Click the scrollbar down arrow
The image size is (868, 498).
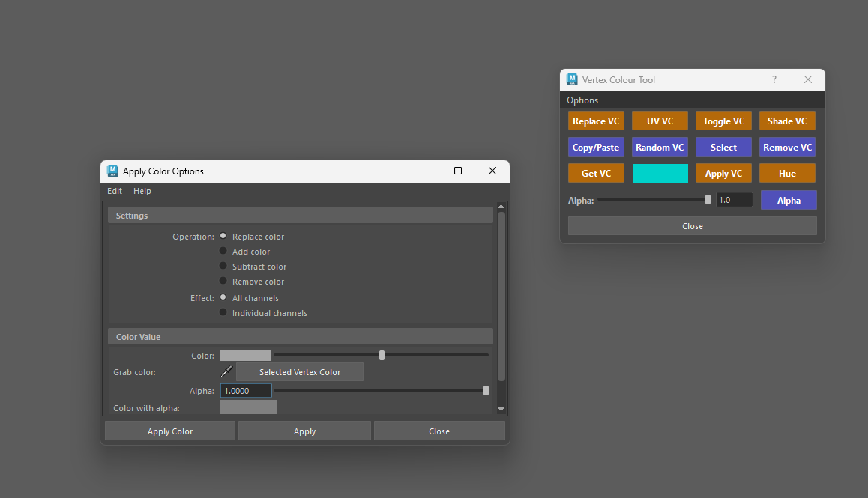pyautogui.click(x=501, y=410)
